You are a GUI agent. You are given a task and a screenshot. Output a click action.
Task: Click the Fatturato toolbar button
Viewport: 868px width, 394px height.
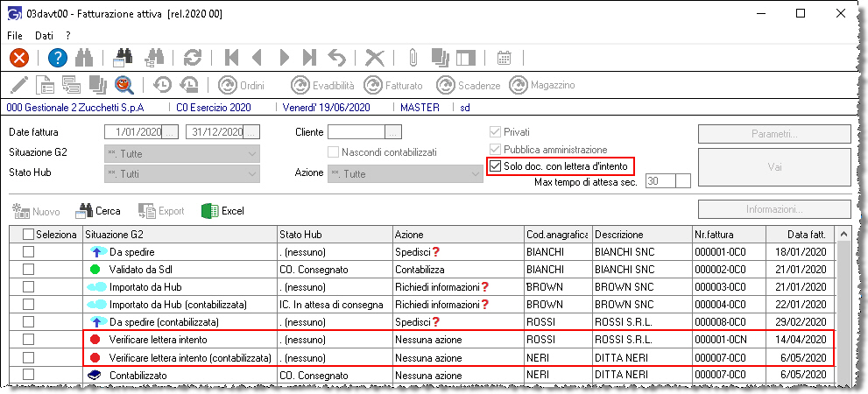(393, 85)
